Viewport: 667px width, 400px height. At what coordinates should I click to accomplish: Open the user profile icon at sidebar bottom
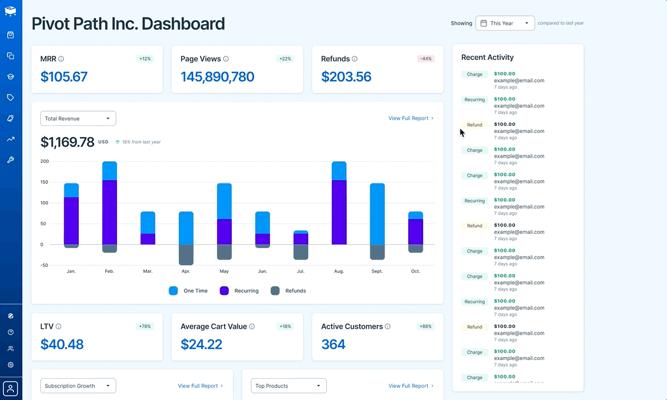(x=11, y=388)
